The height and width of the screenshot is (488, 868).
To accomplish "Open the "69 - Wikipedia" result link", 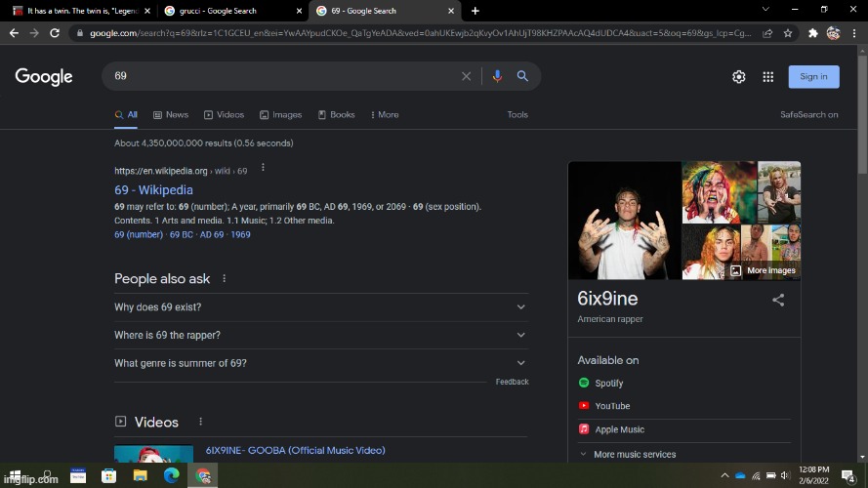I will (x=153, y=190).
